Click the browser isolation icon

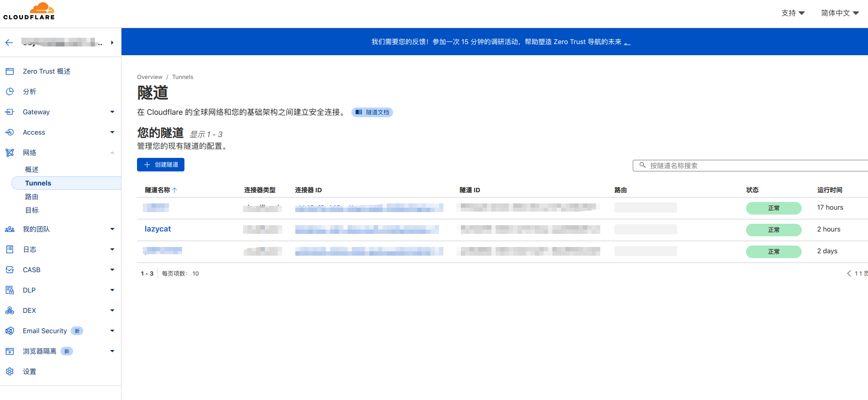10,351
